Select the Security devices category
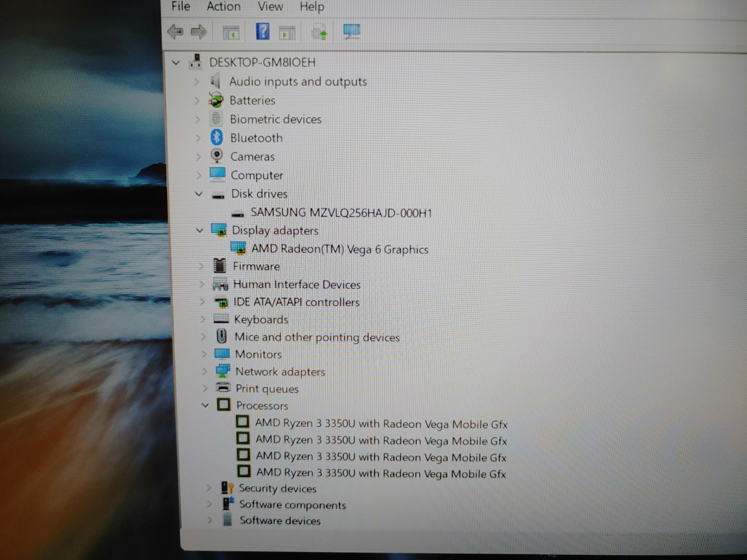Screen dimensions: 747x560 coord(278,488)
